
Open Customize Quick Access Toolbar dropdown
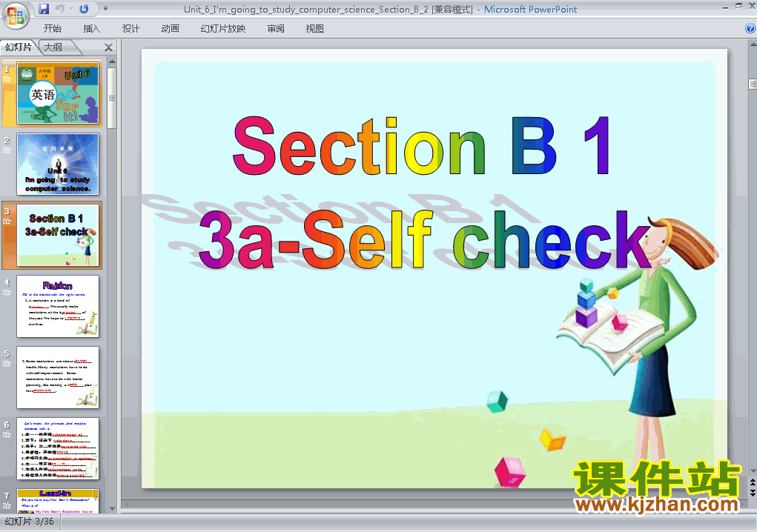pyautogui.click(x=105, y=9)
